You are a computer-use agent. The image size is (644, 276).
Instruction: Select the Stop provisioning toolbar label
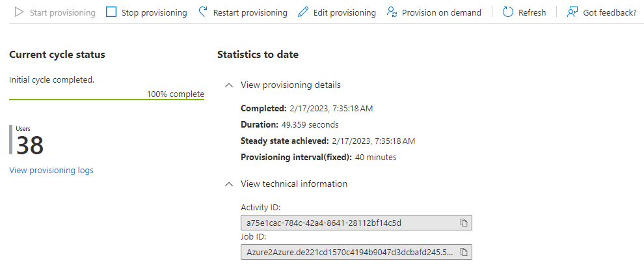click(x=154, y=12)
